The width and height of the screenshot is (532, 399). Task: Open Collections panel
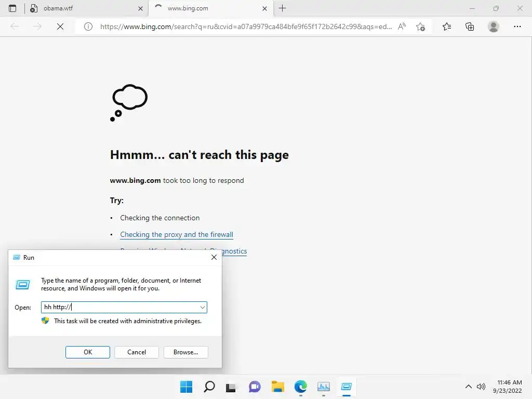click(x=470, y=26)
